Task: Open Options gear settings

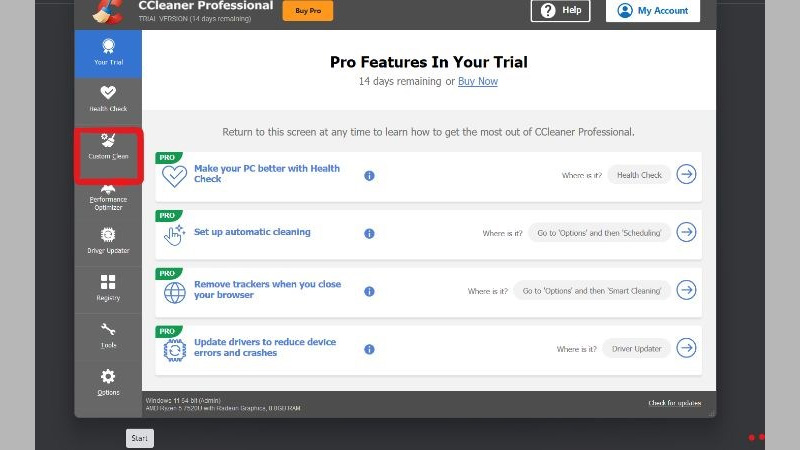Action: (x=108, y=382)
